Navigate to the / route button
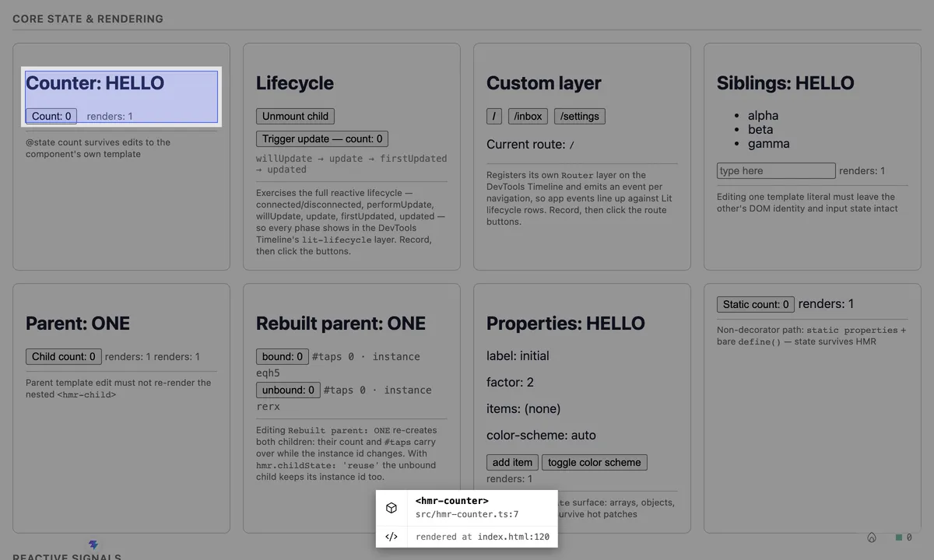The width and height of the screenshot is (934, 560). click(494, 116)
